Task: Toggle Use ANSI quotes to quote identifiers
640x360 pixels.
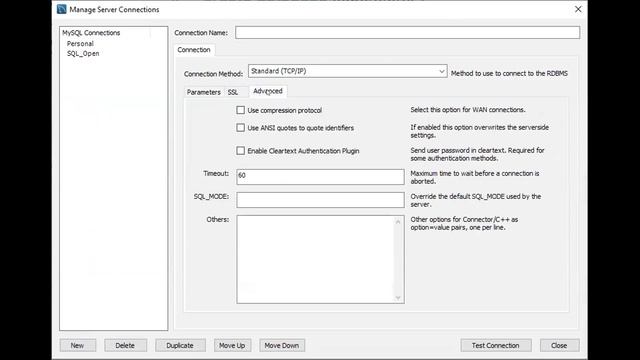Action: pos(240,128)
